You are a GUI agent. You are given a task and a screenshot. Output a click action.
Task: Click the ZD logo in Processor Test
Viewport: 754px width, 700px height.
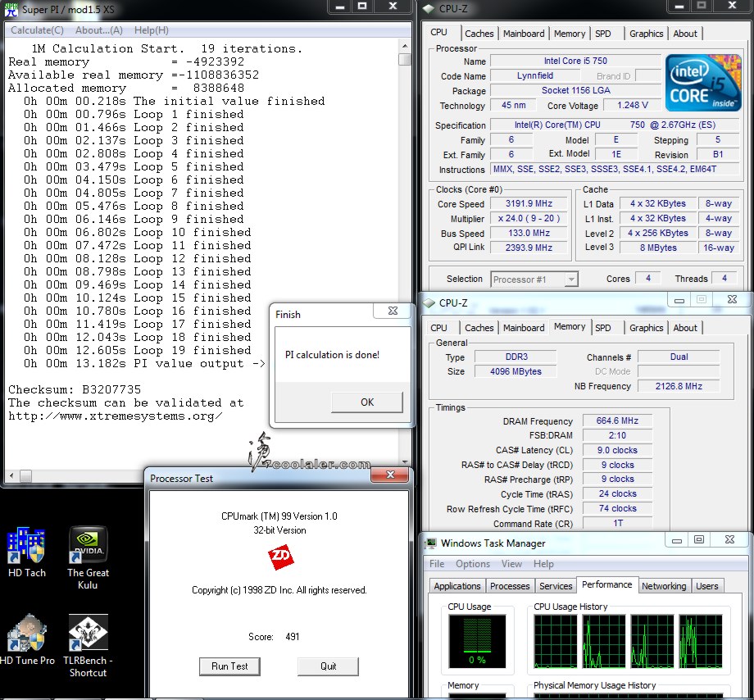[281, 558]
